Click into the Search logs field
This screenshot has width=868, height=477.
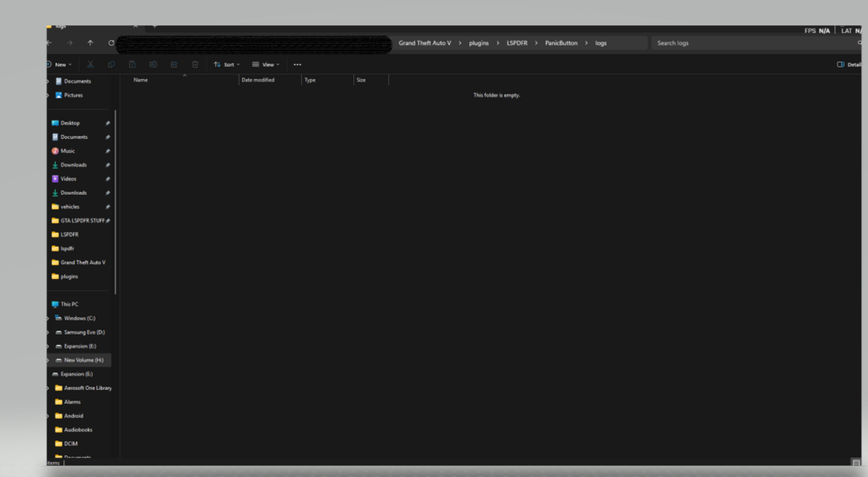(756, 43)
